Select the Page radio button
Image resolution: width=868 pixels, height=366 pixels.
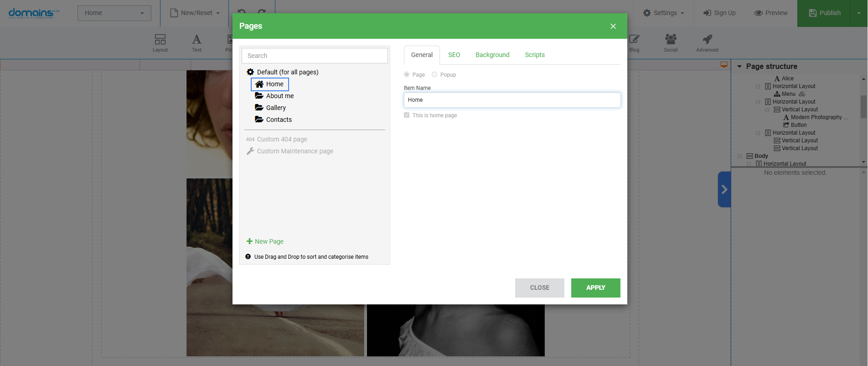click(x=407, y=75)
